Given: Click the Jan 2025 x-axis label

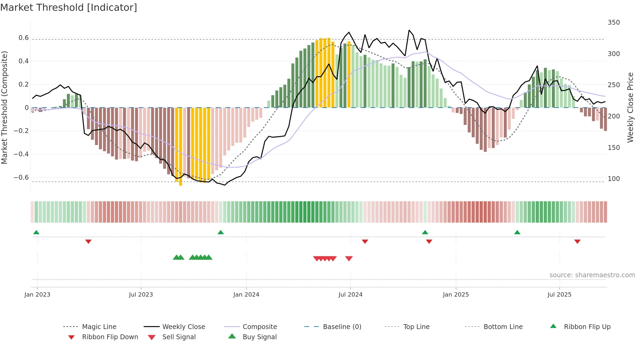Looking at the screenshot, I should (456, 294).
